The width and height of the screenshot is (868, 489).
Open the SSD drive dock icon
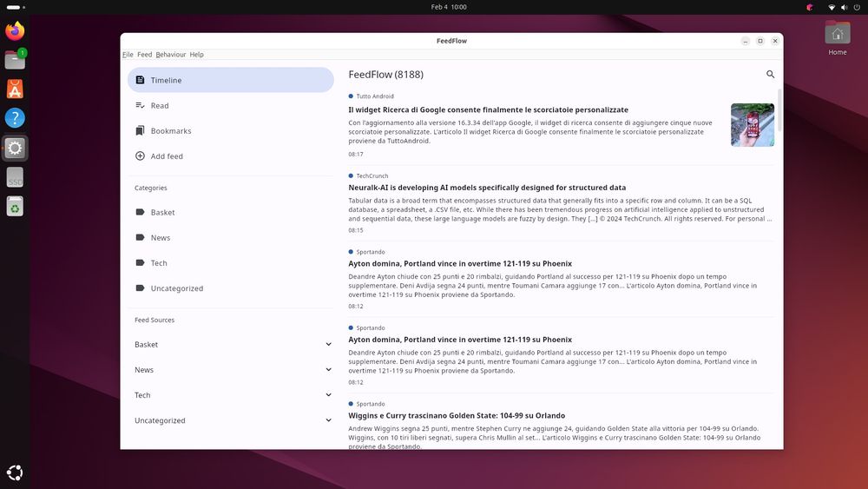click(x=15, y=177)
